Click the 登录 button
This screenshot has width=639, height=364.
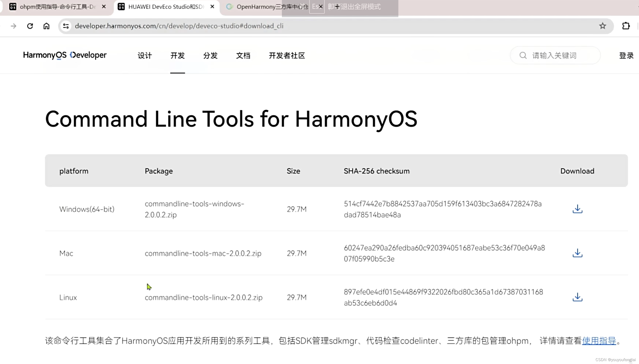point(627,55)
